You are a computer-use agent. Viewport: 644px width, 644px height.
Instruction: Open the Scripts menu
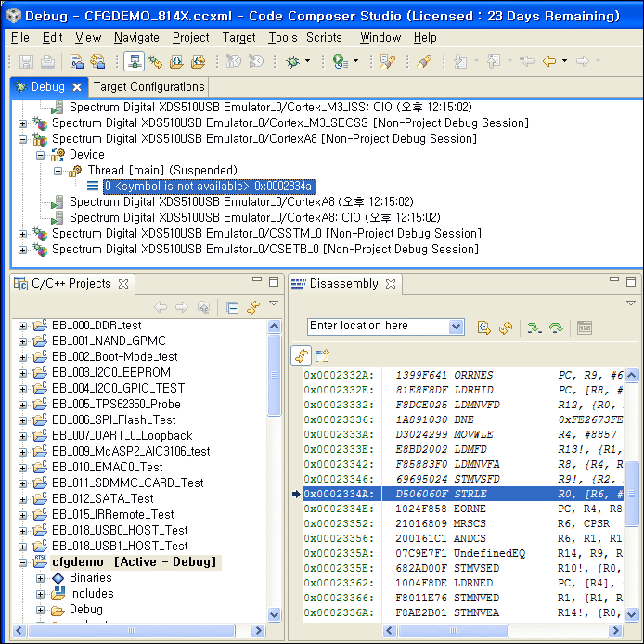pyautogui.click(x=324, y=38)
